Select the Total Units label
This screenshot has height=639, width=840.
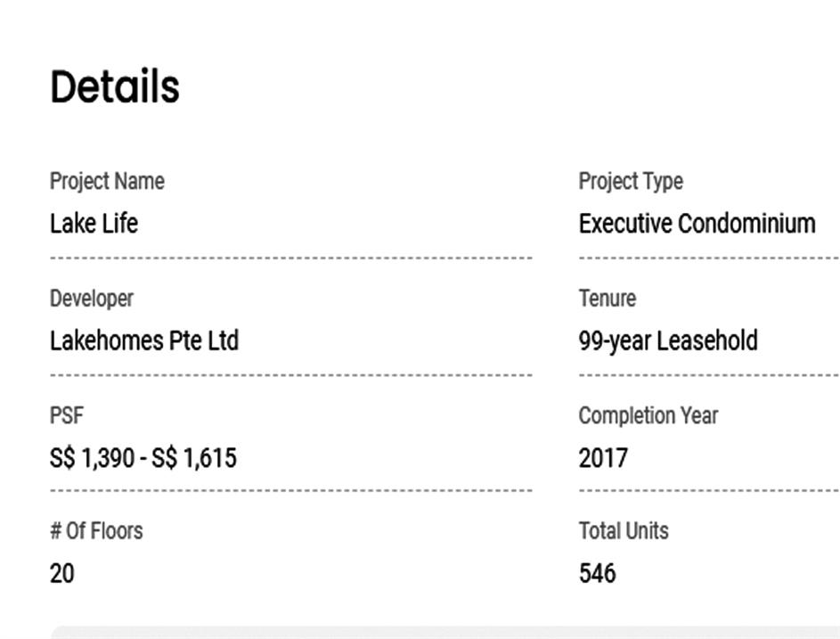click(624, 531)
